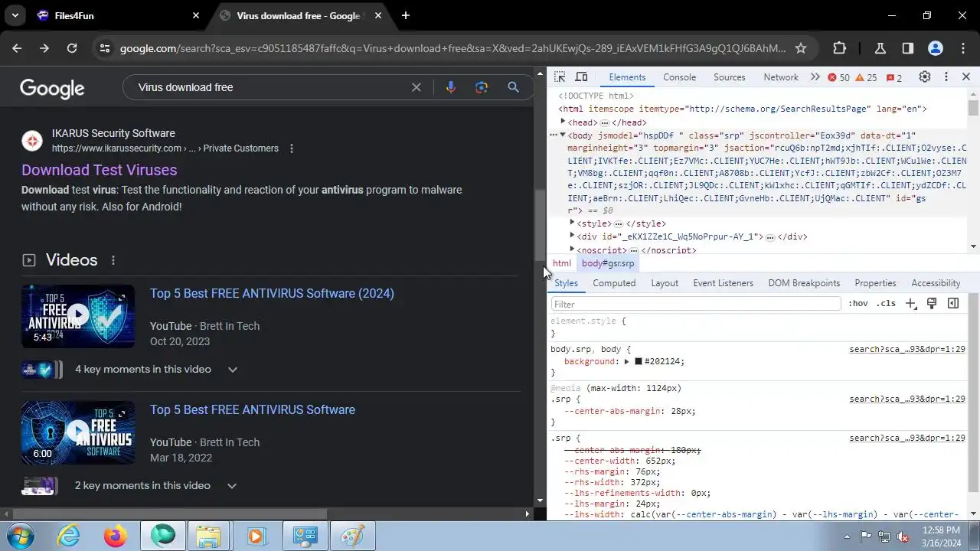Expand the noscript element node
The height and width of the screenshot is (551, 980).
572,249
